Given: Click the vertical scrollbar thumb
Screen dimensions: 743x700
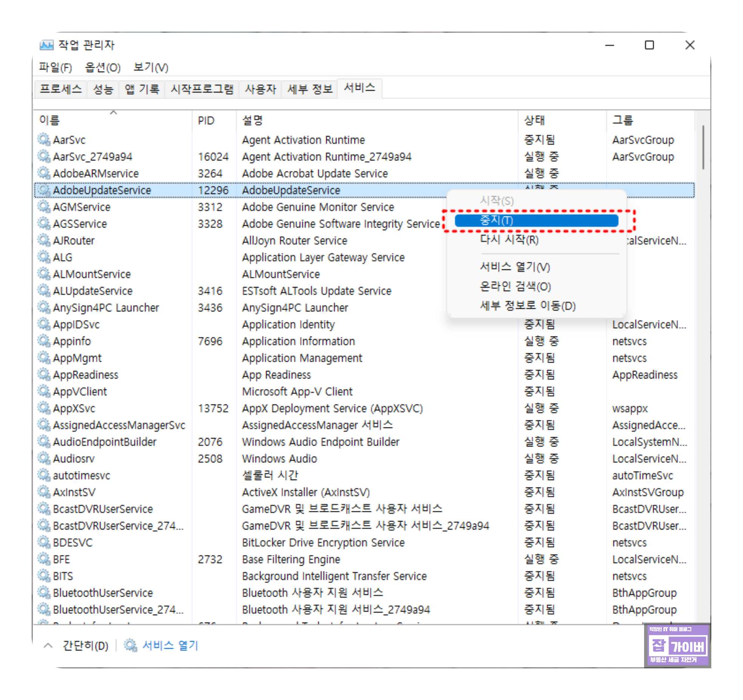Looking at the screenshot, I should coord(703,148).
